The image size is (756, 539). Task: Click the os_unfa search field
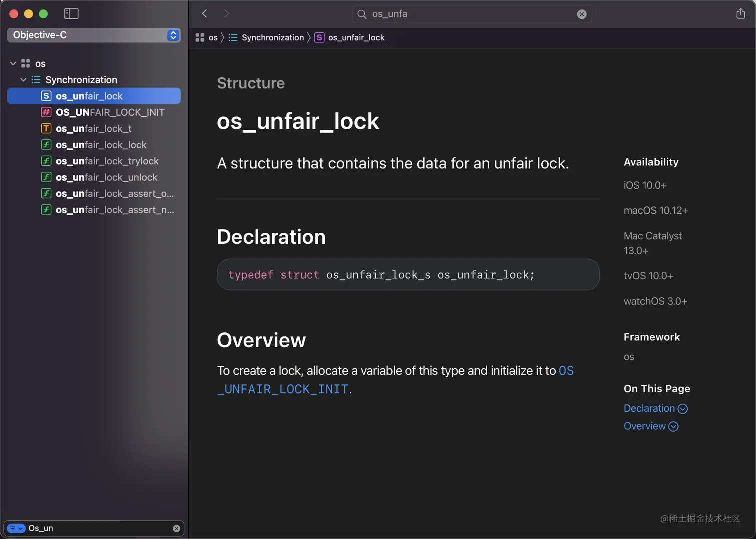[x=472, y=14]
